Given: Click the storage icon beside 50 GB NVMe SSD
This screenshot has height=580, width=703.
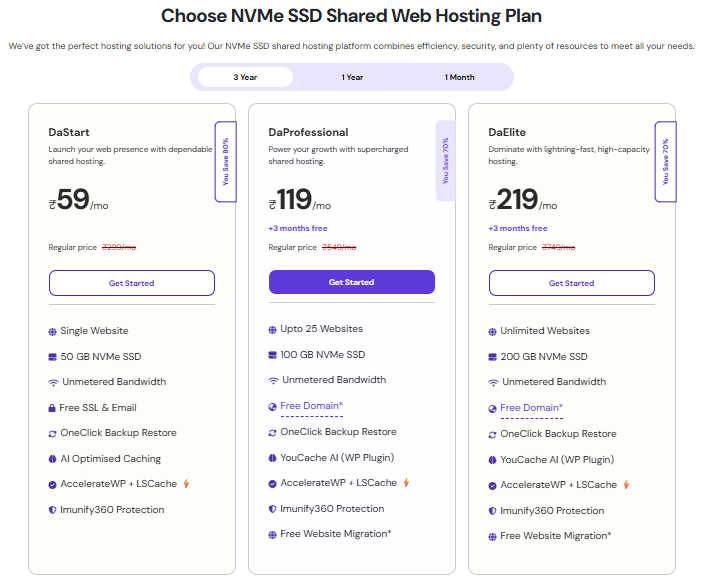Looking at the screenshot, I should 52,357.
